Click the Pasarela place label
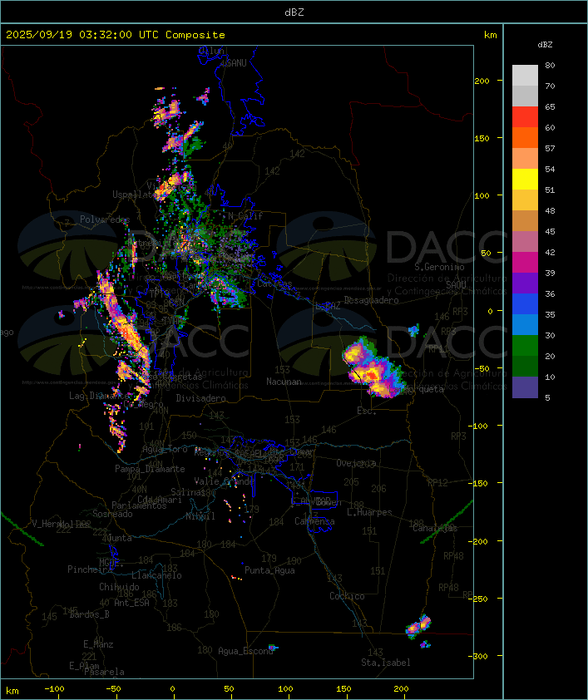The height and width of the screenshot is (700, 588). pos(105,672)
